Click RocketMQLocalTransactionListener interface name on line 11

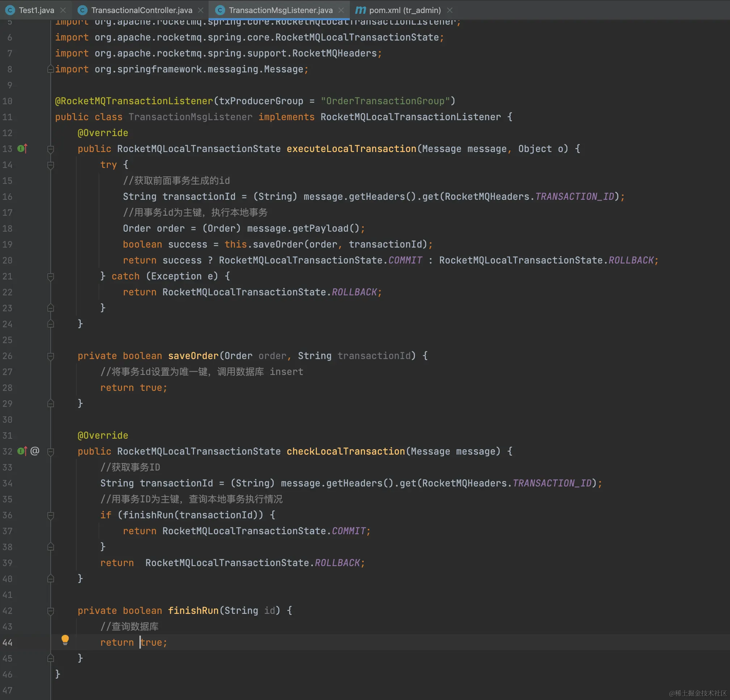410,117
